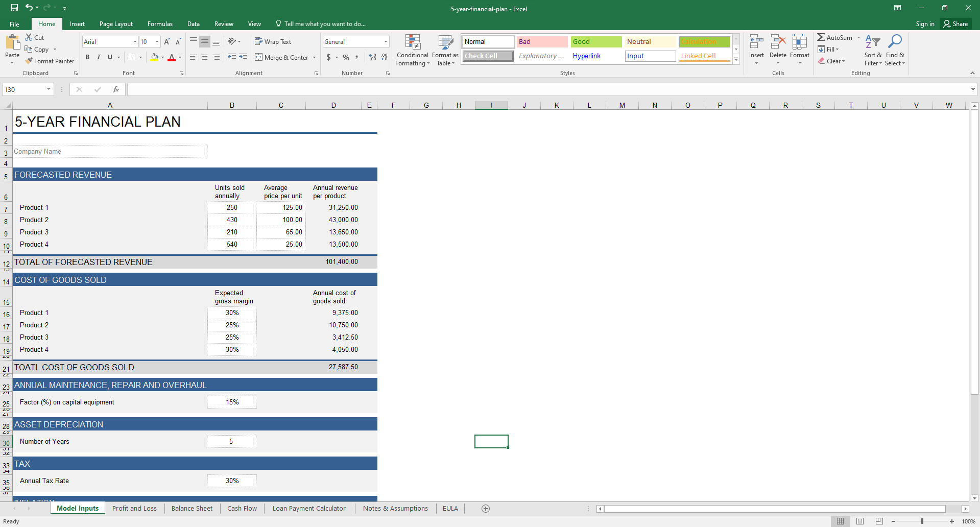Click the Merge & Center icon
The image size is (980, 527).
(258, 57)
